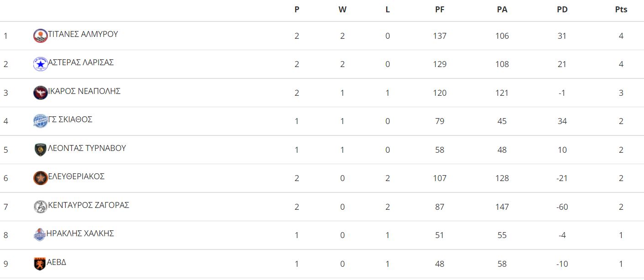Click the PA column header
Viewport: 644px width, 280px height.
coord(502,10)
